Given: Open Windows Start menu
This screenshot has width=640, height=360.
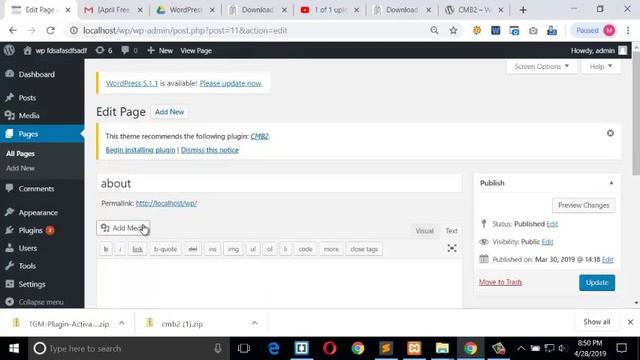Looking at the screenshot, I should [x=14, y=348].
